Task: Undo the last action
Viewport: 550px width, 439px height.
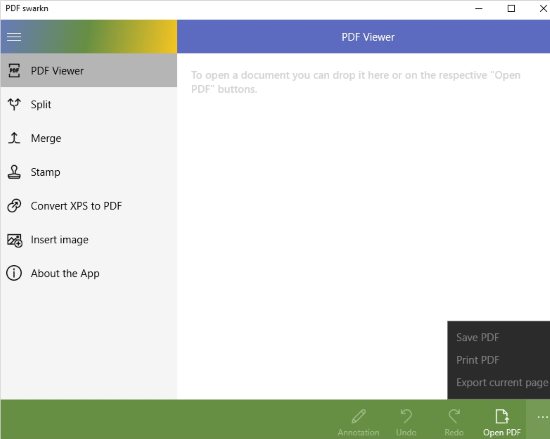Action: [x=406, y=422]
